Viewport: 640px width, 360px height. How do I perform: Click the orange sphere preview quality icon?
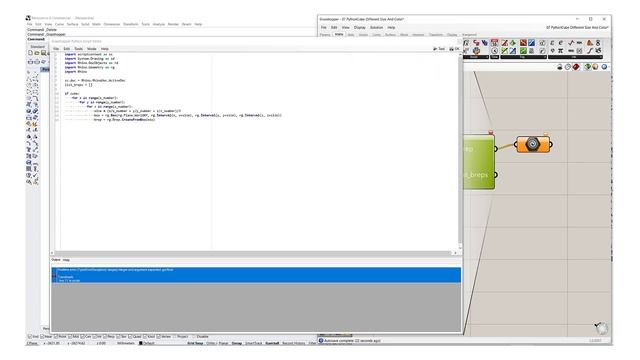click(x=595, y=67)
